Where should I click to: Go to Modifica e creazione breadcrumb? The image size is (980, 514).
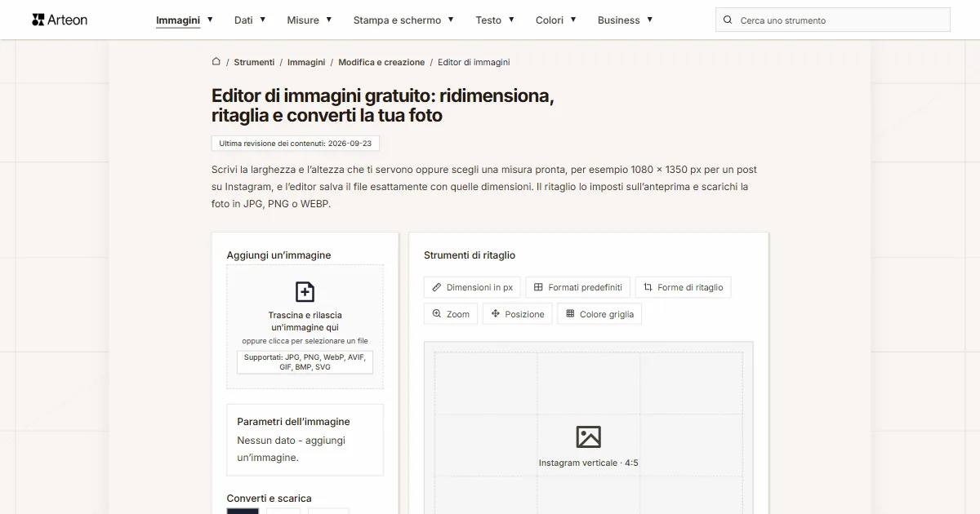click(381, 62)
